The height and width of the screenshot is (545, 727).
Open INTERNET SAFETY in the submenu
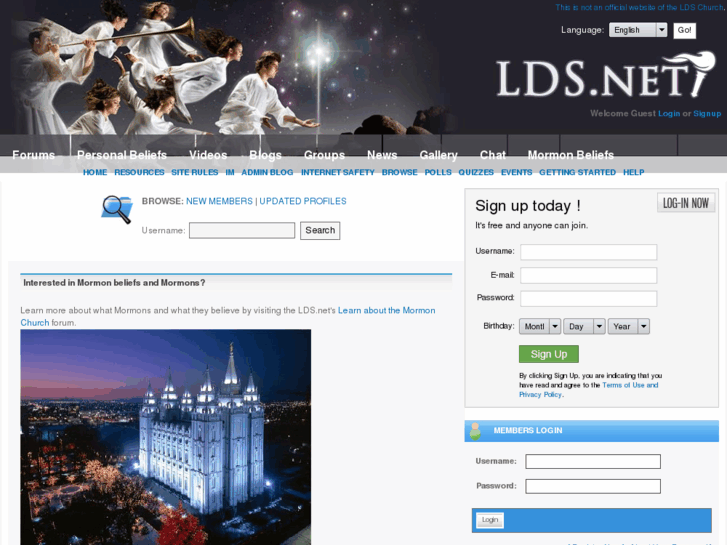click(338, 173)
